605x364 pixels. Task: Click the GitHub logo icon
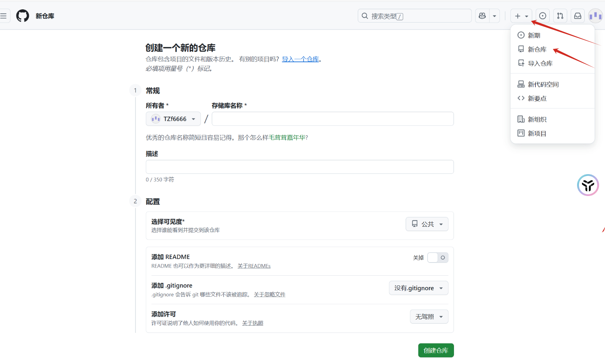(x=23, y=16)
